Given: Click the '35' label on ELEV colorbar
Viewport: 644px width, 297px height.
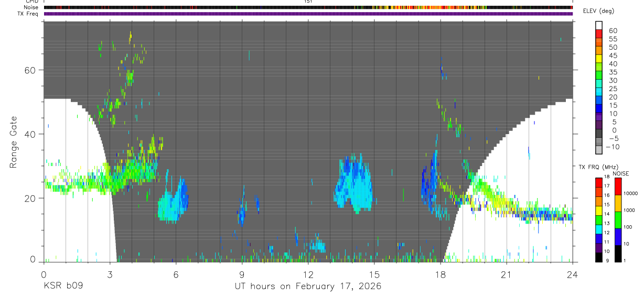Looking at the screenshot, I should click(x=612, y=72).
